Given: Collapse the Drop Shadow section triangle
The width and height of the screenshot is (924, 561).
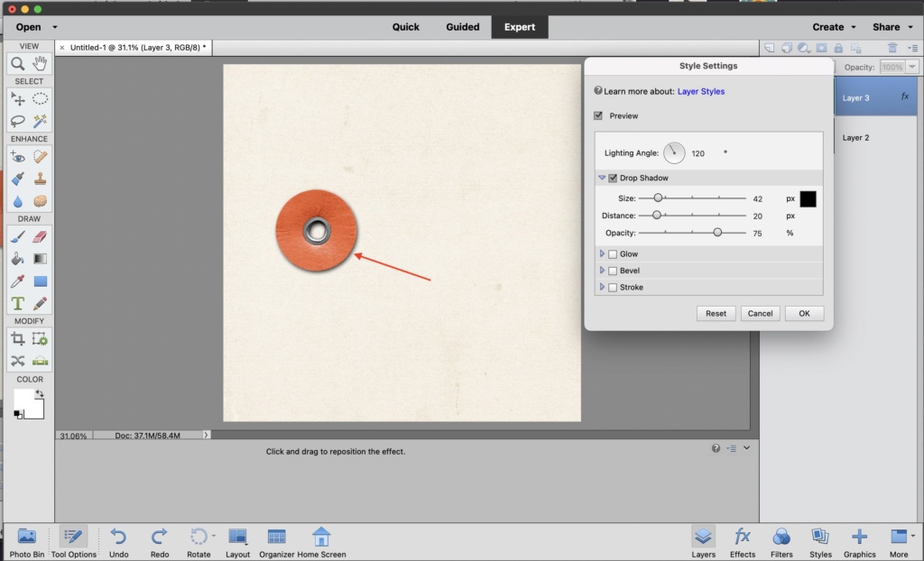Looking at the screenshot, I should tap(602, 178).
